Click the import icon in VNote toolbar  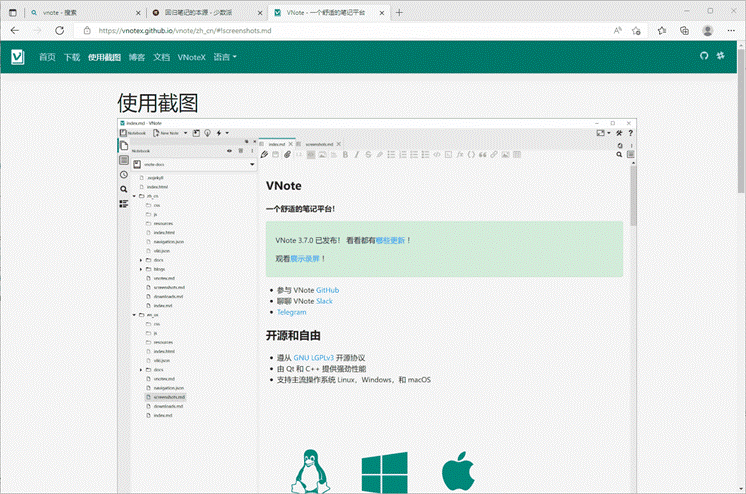point(196,133)
